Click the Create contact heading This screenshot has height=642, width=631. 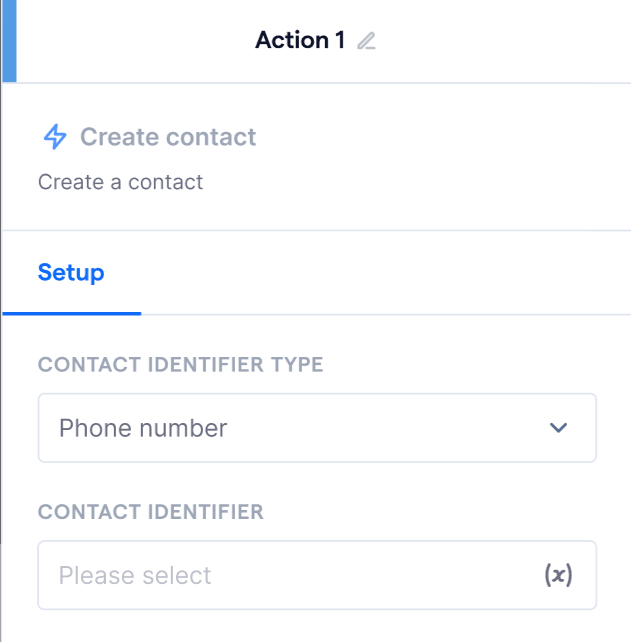pos(168,137)
